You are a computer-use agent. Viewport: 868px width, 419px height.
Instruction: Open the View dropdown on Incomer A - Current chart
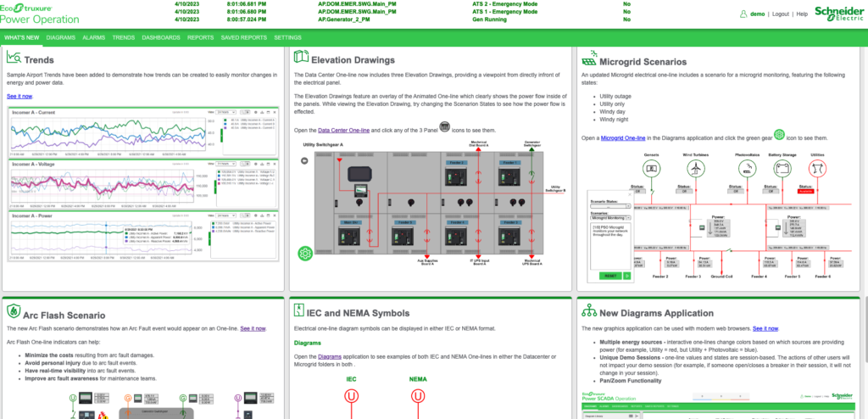pyautogui.click(x=226, y=112)
